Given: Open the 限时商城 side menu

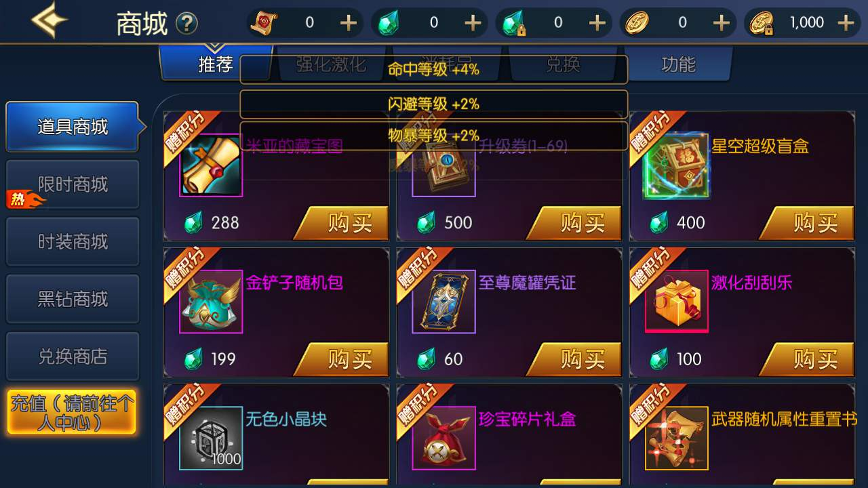Looking at the screenshot, I should pos(73,184).
